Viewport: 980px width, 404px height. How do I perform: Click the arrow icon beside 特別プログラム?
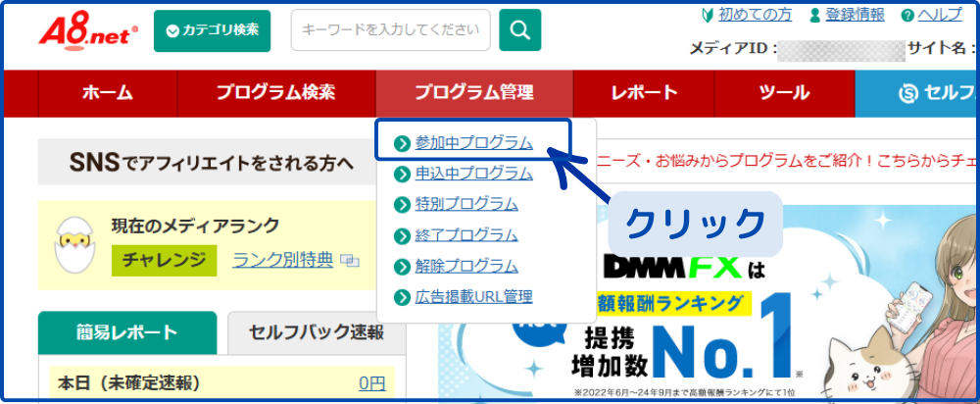pos(401,205)
